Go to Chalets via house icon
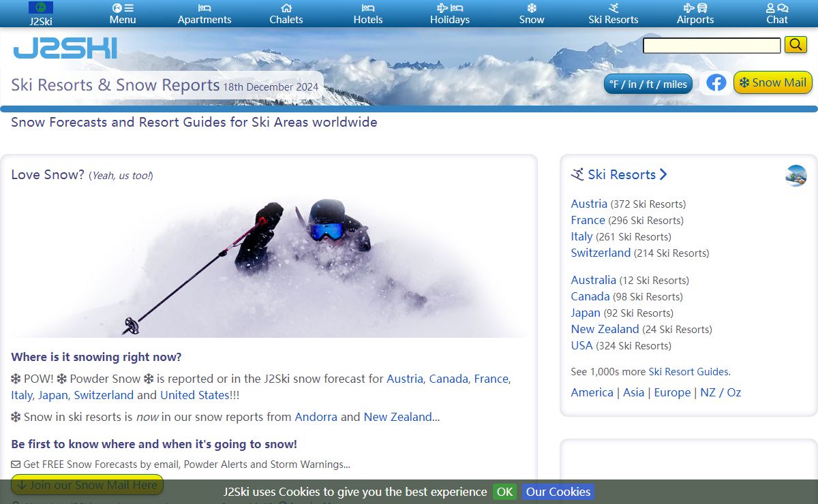The height and width of the screenshot is (504, 818). pyautogui.click(x=286, y=8)
